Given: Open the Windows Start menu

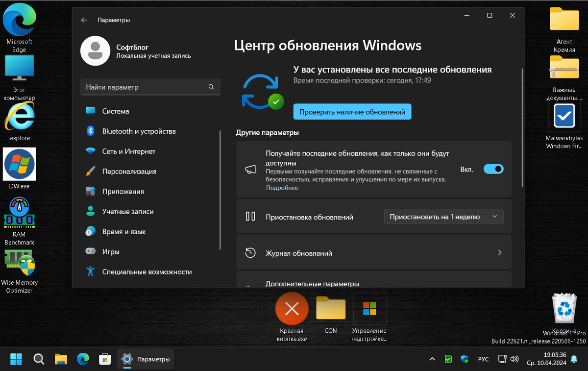Looking at the screenshot, I should 16,359.
